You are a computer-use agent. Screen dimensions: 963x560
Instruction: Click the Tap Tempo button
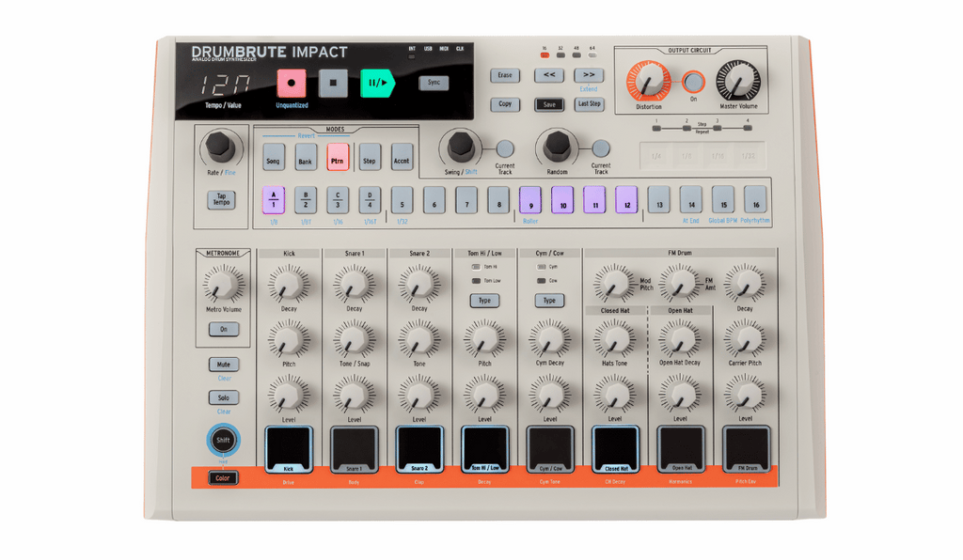pyautogui.click(x=221, y=200)
